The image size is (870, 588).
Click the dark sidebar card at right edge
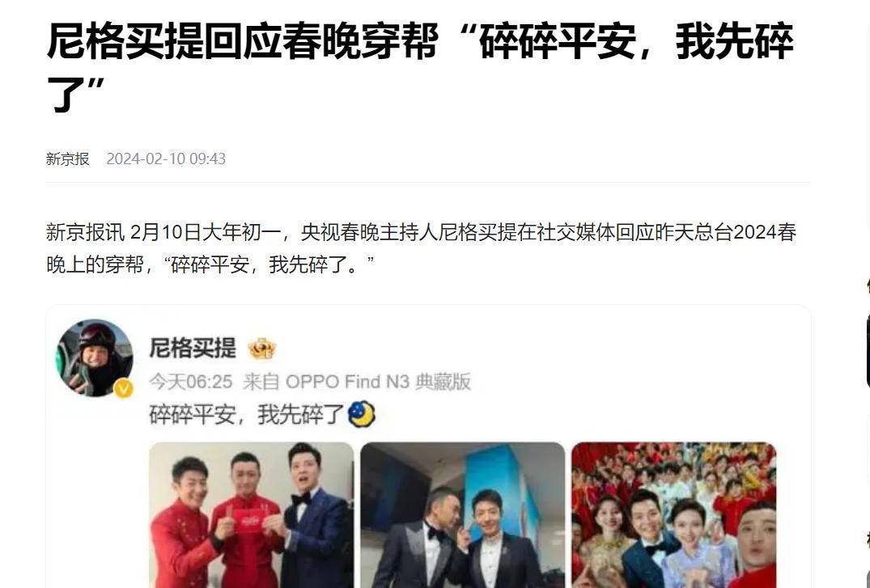point(868,350)
